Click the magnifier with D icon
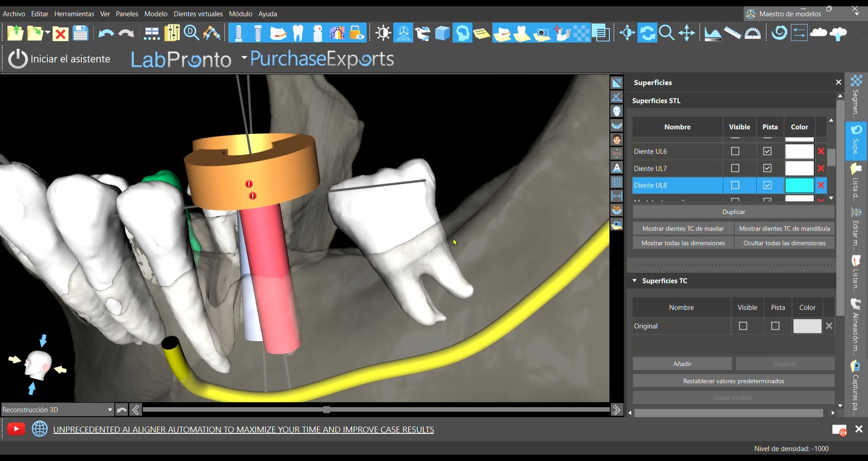Screen dimensions: 868x461 [x=192, y=33]
